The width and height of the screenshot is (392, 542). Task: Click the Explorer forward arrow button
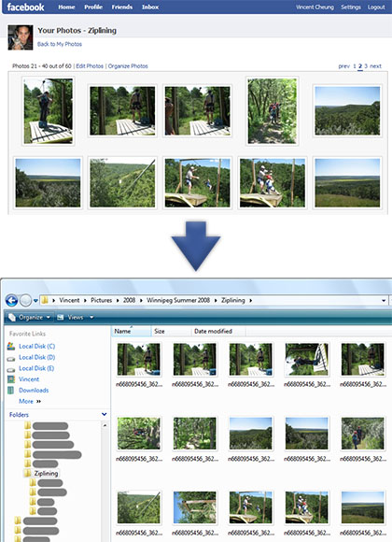pos(25,300)
